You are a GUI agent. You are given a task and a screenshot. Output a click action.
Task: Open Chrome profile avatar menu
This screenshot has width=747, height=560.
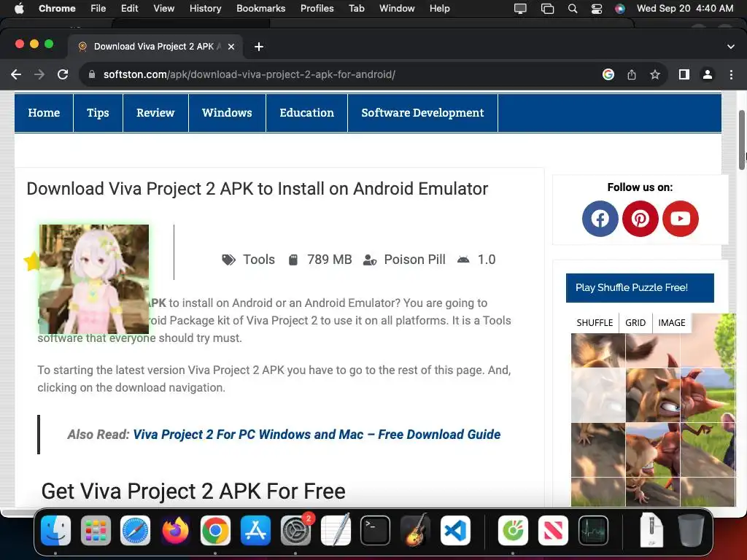click(x=708, y=74)
